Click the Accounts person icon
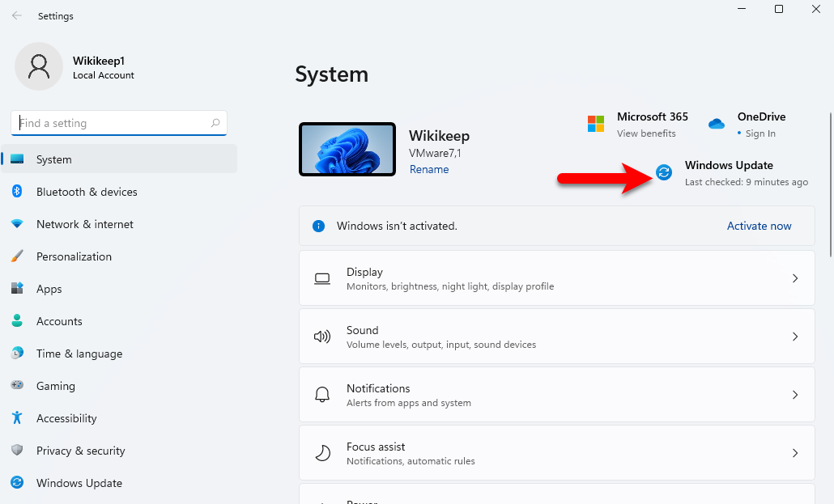 (17, 320)
